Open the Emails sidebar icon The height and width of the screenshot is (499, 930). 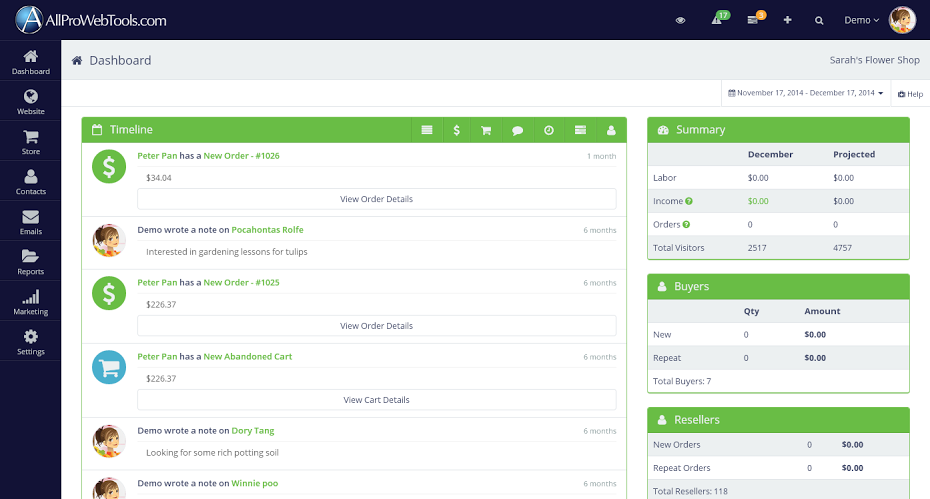point(30,222)
